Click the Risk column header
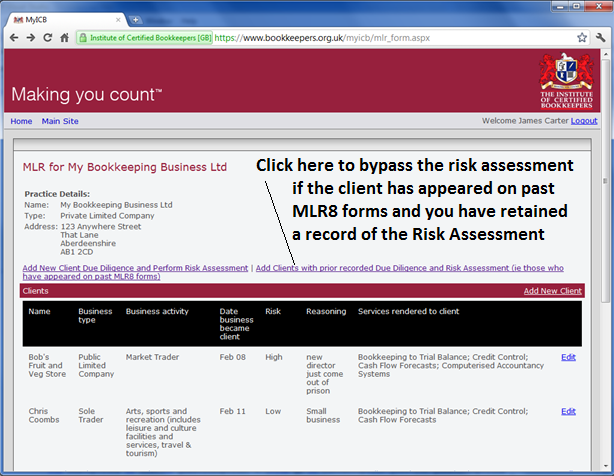Image resolution: width=614 pixels, height=476 pixels. click(273, 311)
